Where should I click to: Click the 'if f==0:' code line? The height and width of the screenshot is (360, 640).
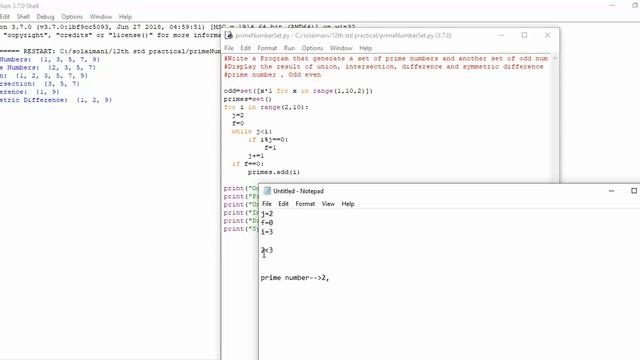pos(248,164)
